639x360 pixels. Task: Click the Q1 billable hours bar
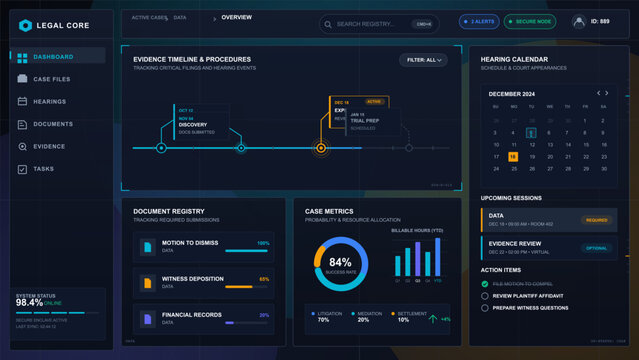398,266
